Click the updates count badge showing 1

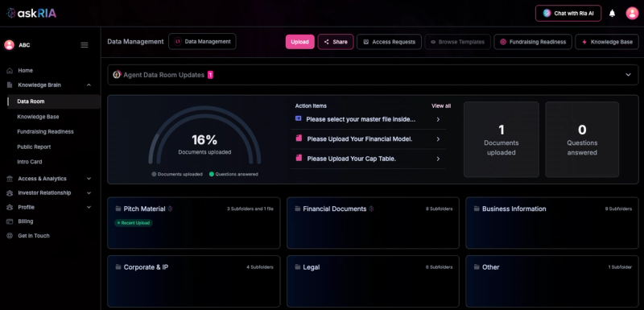(210, 75)
